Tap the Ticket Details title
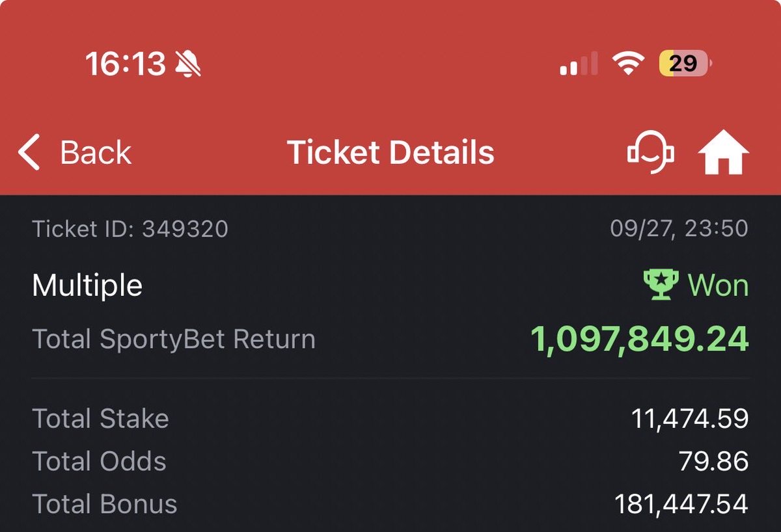 pyautogui.click(x=390, y=152)
